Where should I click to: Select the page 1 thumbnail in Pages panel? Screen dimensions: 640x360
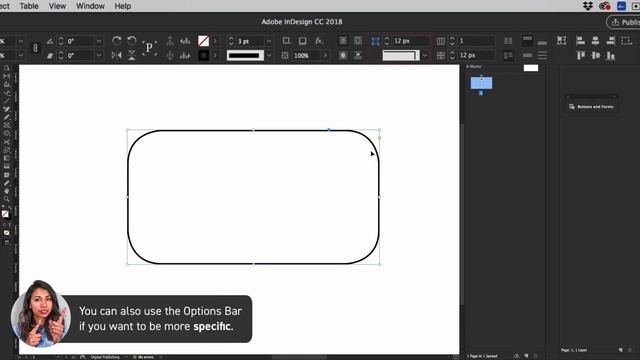(x=481, y=83)
